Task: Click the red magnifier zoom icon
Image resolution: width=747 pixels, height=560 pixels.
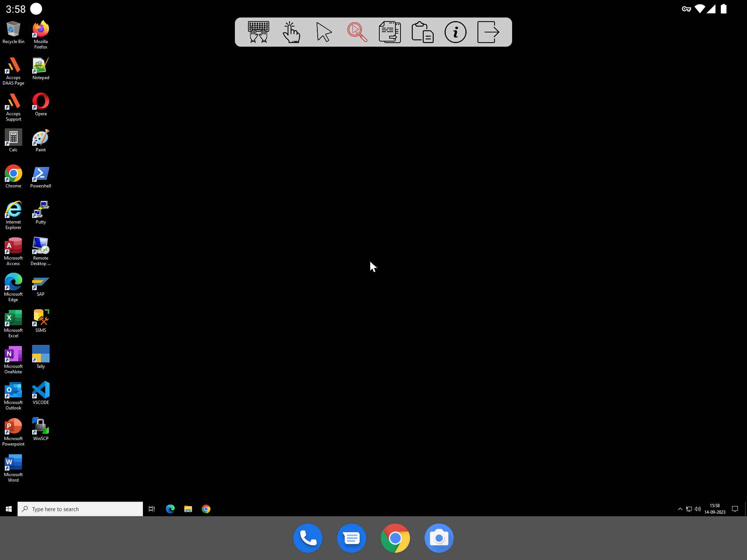Action: [x=357, y=32]
